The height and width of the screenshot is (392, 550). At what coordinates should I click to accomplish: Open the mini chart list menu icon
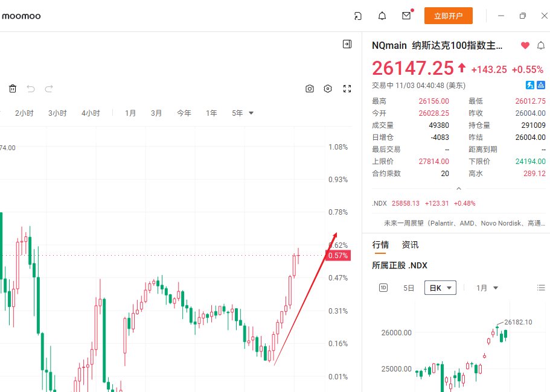tap(541, 288)
